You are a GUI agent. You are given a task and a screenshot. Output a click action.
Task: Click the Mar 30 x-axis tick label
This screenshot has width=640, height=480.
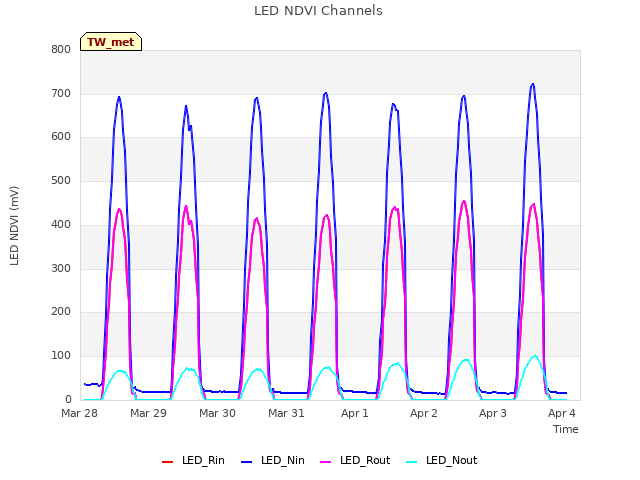click(218, 413)
